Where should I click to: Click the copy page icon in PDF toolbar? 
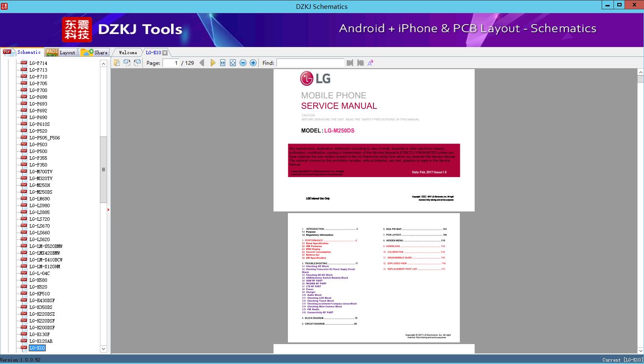click(117, 63)
